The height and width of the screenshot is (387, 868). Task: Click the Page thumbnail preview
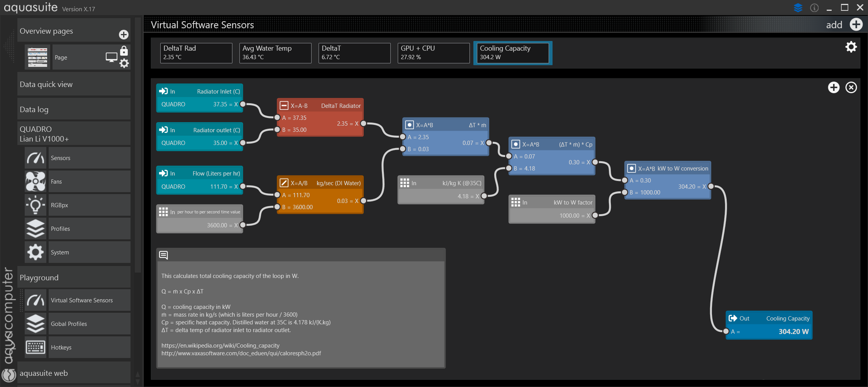37,57
